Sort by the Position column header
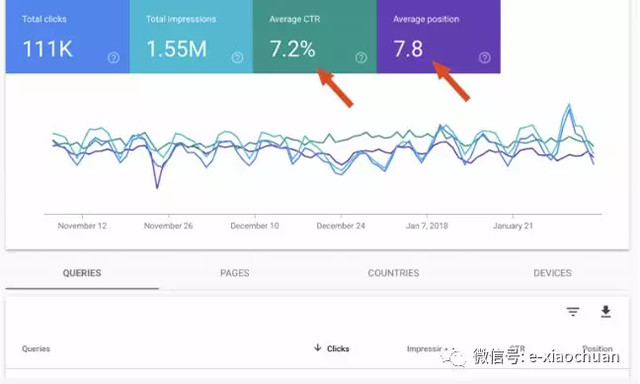640x384 pixels. coord(597,348)
